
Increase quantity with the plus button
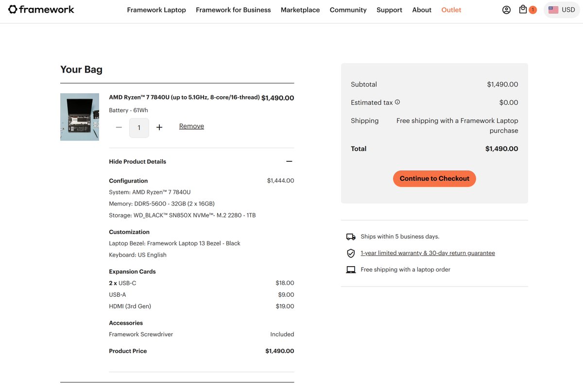(x=159, y=127)
